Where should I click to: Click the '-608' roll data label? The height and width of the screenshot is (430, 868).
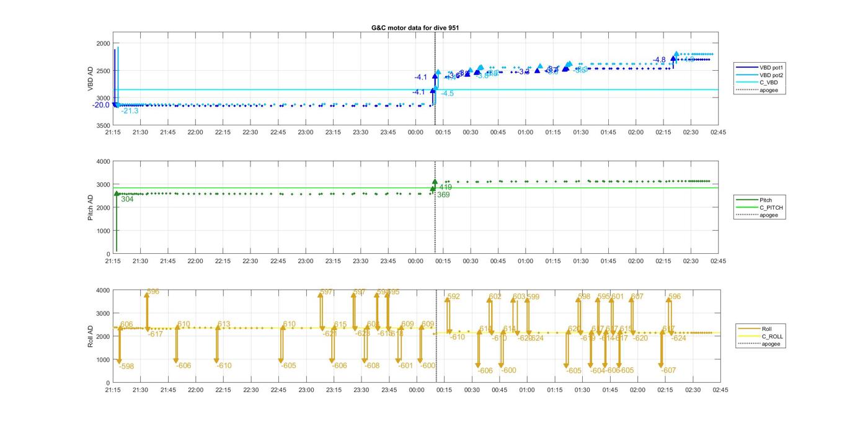(372, 366)
